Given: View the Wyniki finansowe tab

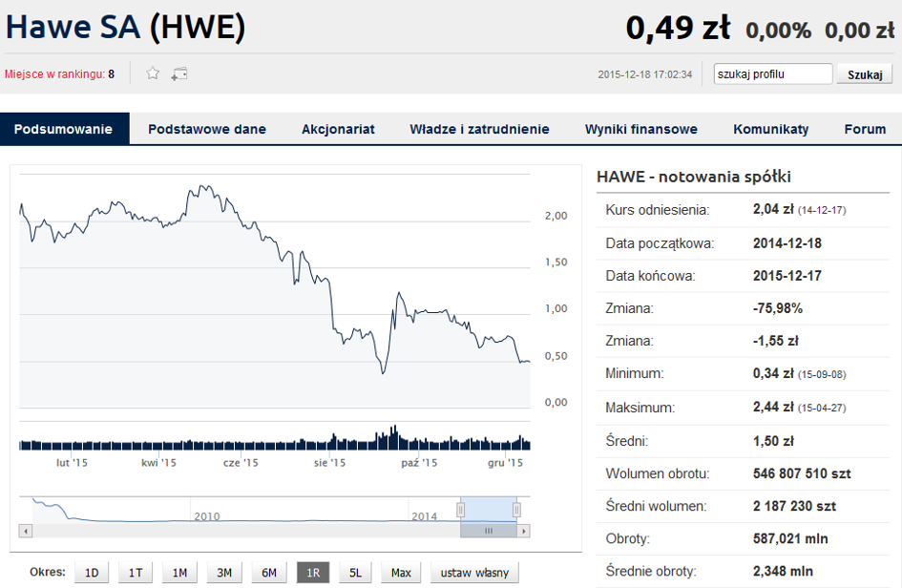Looking at the screenshot, I should [640, 129].
